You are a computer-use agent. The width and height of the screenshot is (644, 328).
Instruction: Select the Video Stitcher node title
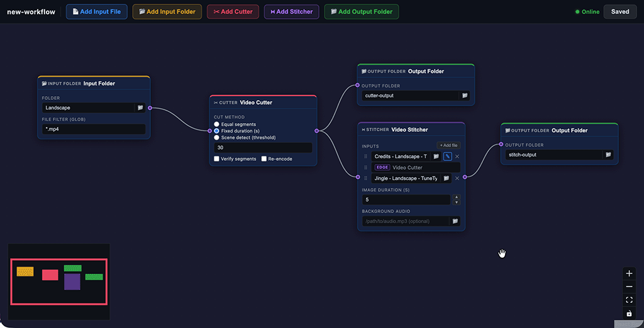coord(409,129)
